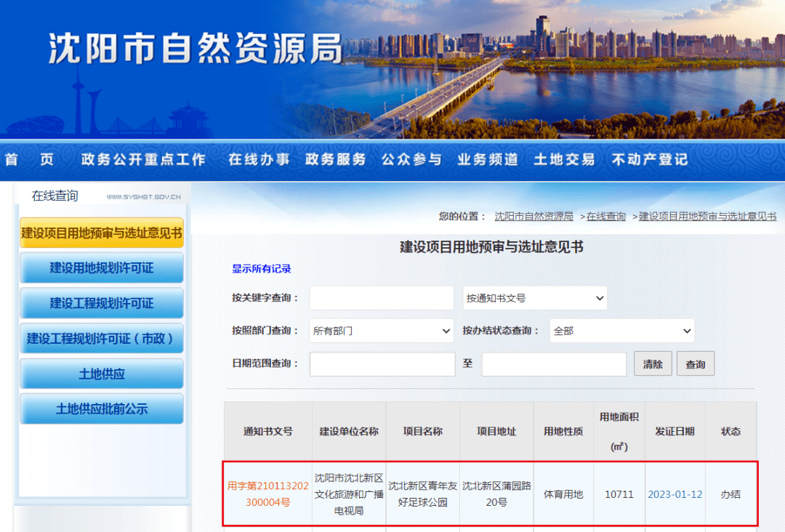Go to 在线办事 menu item
This screenshot has width=785, height=532.
point(259,159)
